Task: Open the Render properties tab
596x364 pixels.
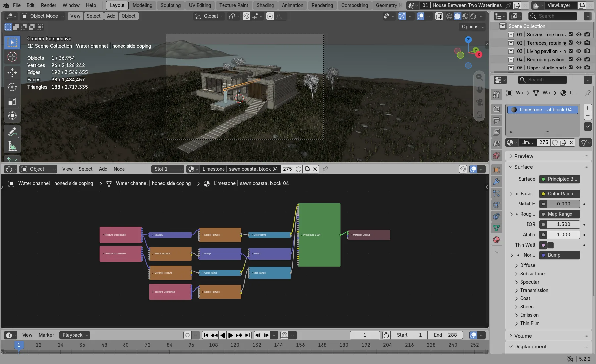Action: 496,109
